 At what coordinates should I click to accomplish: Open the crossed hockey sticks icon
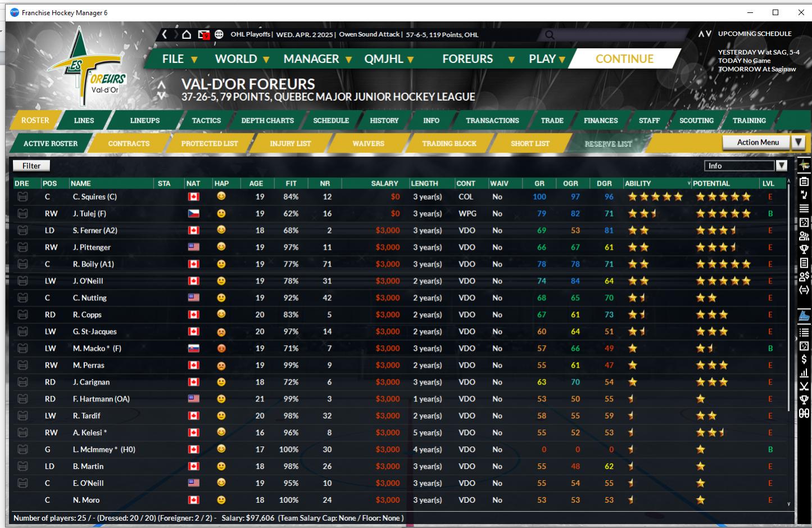pyautogui.click(x=804, y=386)
